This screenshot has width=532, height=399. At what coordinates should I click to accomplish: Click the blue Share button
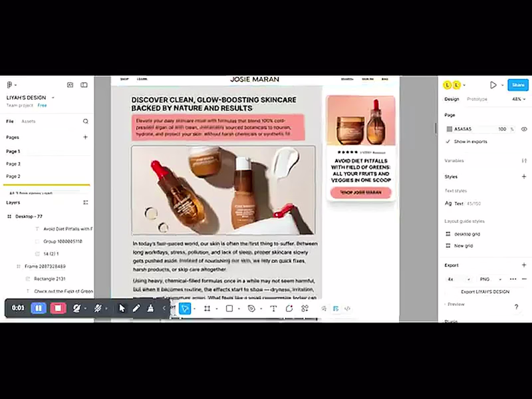click(518, 85)
